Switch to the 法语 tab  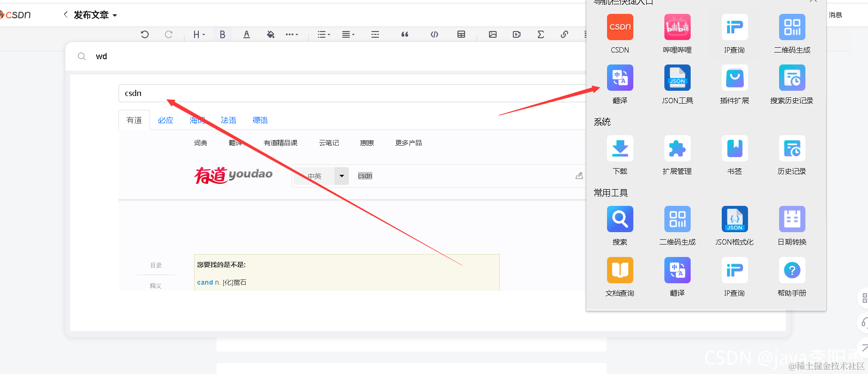click(228, 120)
